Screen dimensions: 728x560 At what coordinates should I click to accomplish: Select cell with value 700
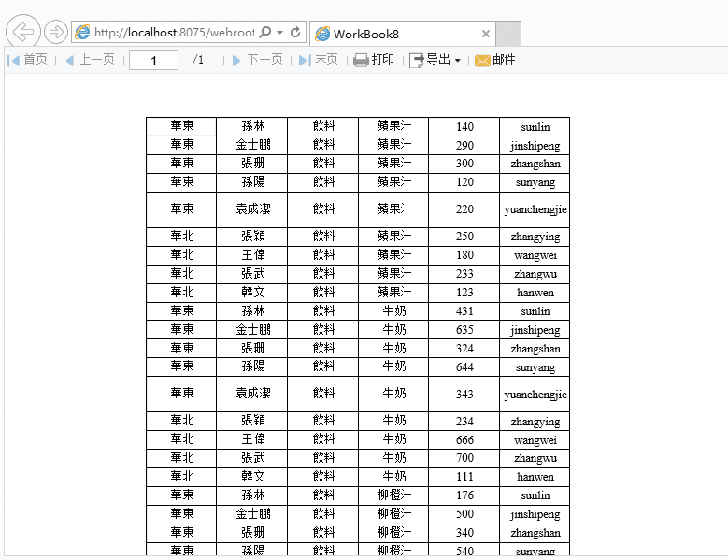coord(464,458)
